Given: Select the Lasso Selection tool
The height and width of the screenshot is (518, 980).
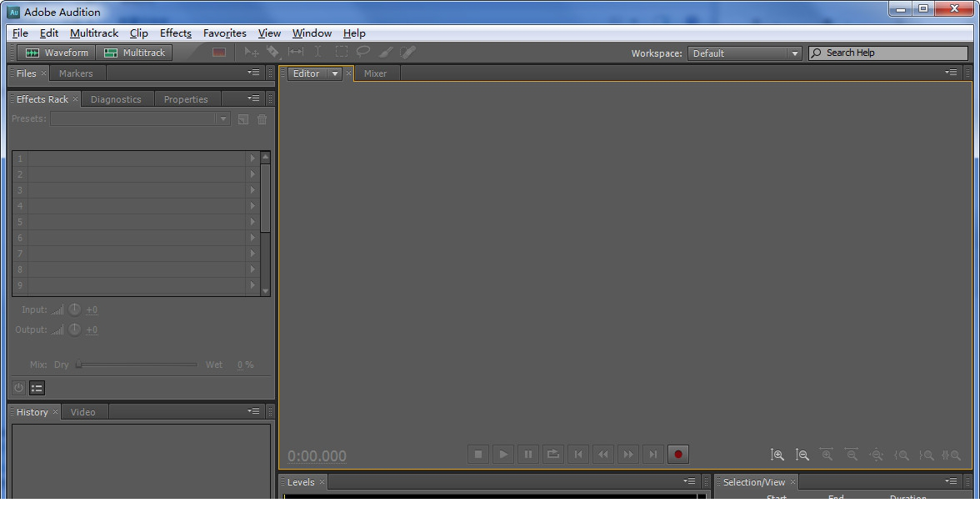Looking at the screenshot, I should click(363, 52).
